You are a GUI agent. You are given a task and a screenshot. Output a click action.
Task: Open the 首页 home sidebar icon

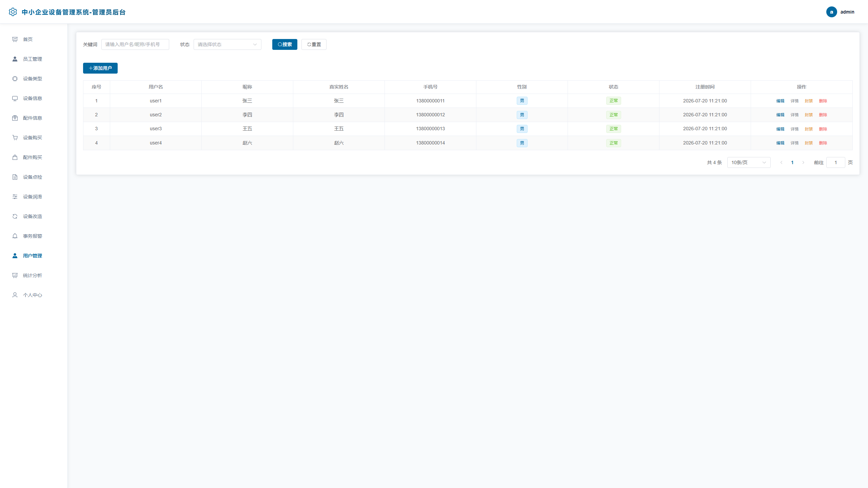[15, 39]
